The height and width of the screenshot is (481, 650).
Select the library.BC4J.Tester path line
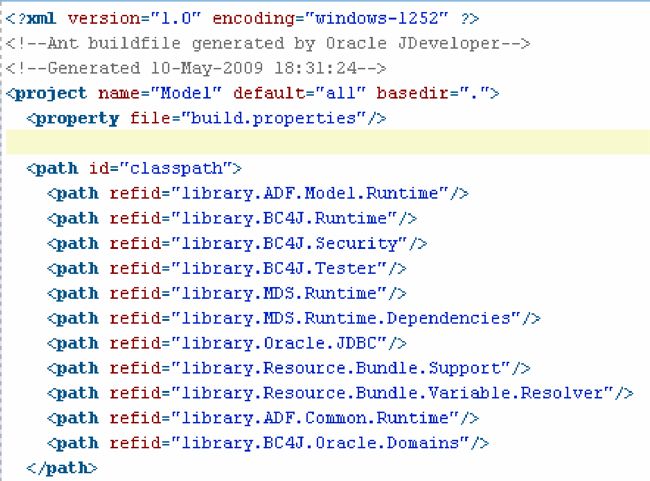tap(227, 269)
